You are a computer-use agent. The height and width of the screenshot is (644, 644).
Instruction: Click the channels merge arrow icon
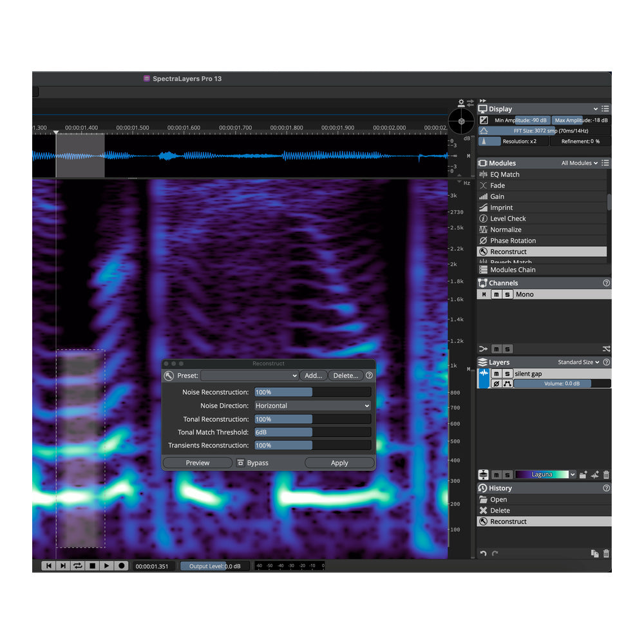(483, 349)
